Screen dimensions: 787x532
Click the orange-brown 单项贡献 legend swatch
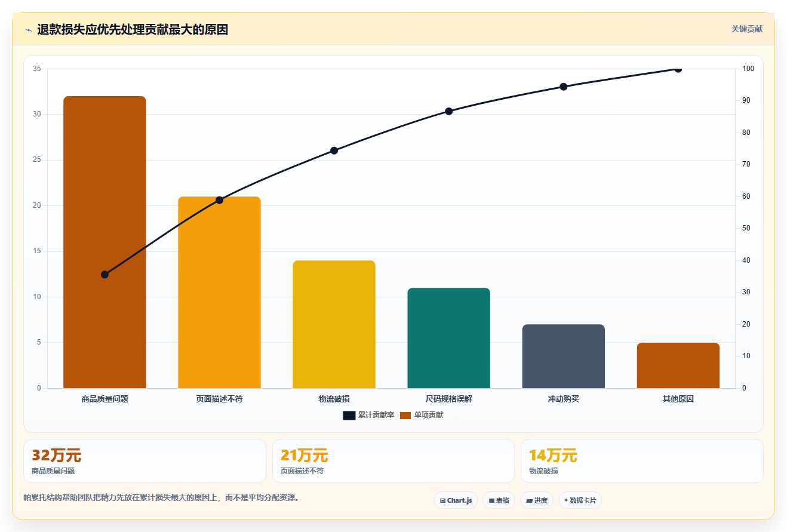(405, 416)
